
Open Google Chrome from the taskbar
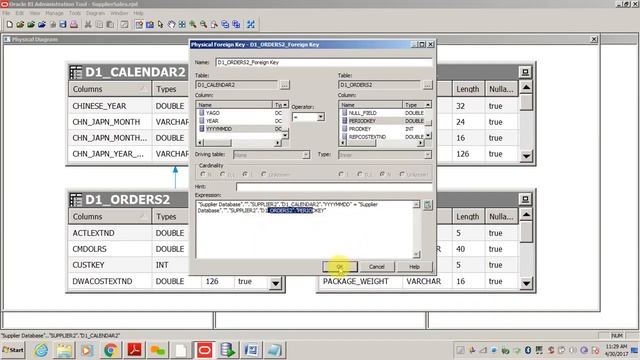click(110, 350)
